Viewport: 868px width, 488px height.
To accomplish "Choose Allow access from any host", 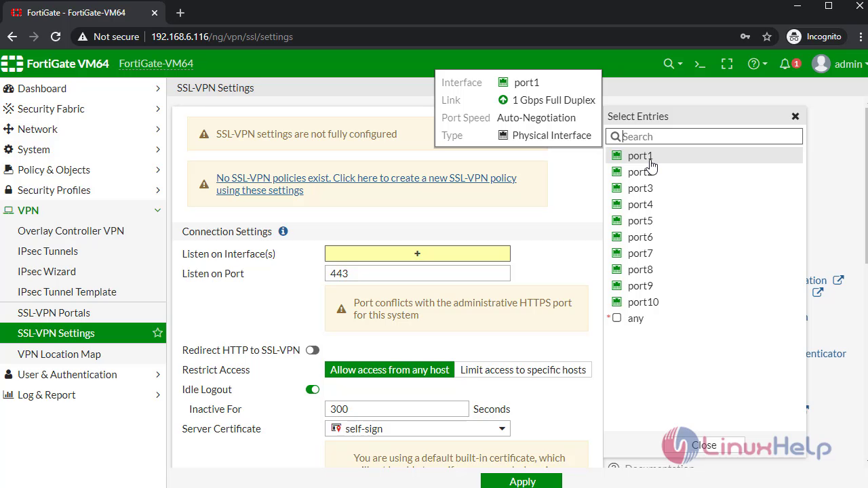I will pos(390,370).
